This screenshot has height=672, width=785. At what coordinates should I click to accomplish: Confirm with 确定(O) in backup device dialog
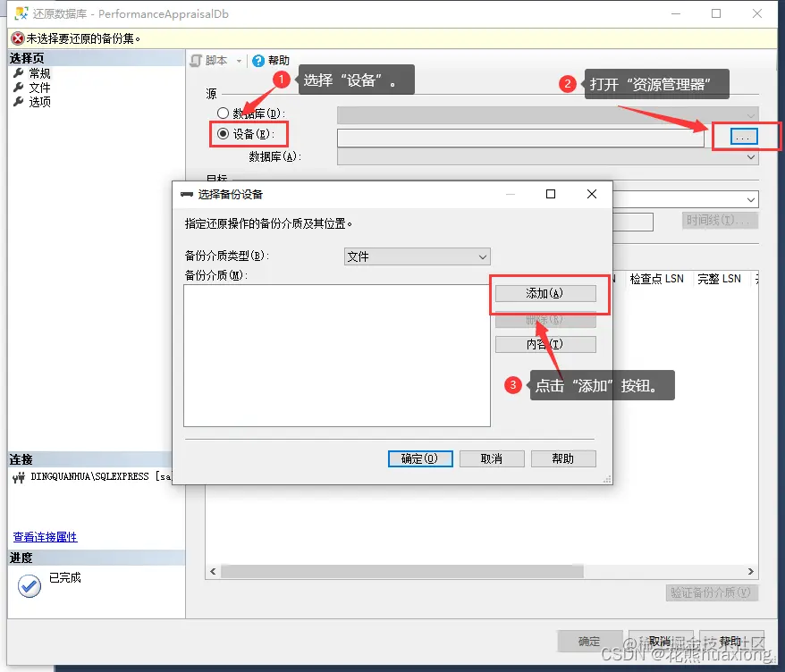coord(420,458)
